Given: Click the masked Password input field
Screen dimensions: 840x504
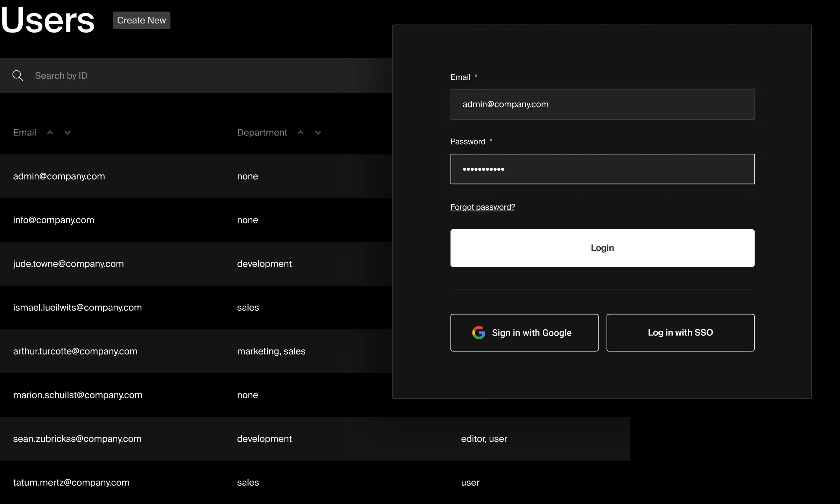Looking at the screenshot, I should [x=602, y=169].
